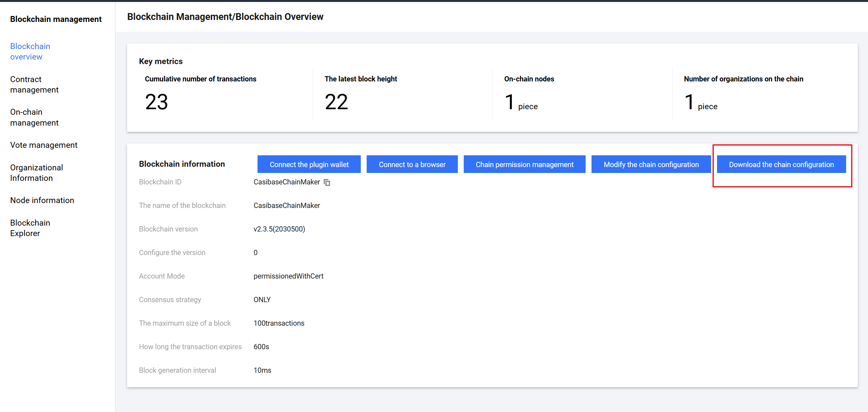This screenshot has height=412, width=868.
Task: Open Organizational Information page
Action: (36, 173)
